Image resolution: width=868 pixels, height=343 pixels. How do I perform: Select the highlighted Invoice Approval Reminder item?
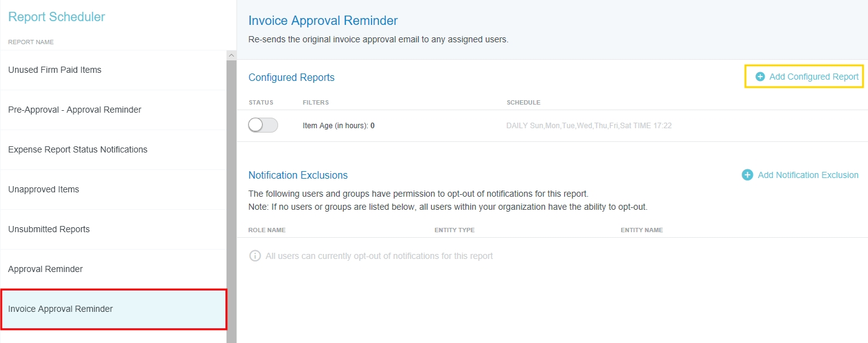pyautogui.click(x=60, y=309)
